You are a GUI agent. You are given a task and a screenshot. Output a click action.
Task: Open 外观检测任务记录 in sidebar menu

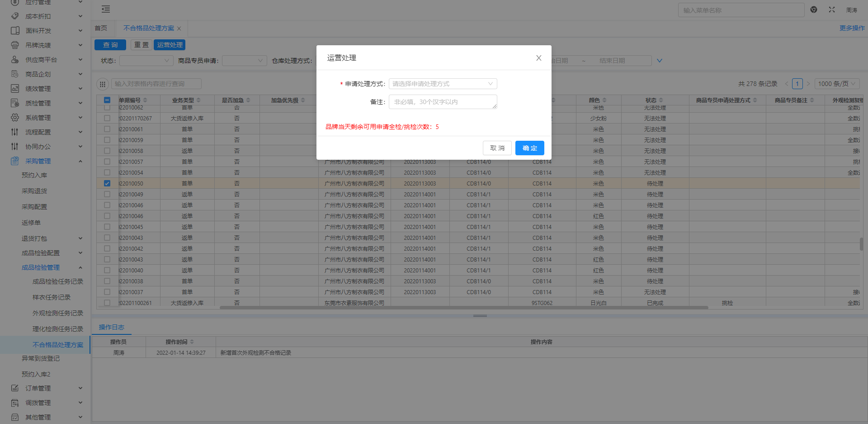pos(57,313)
